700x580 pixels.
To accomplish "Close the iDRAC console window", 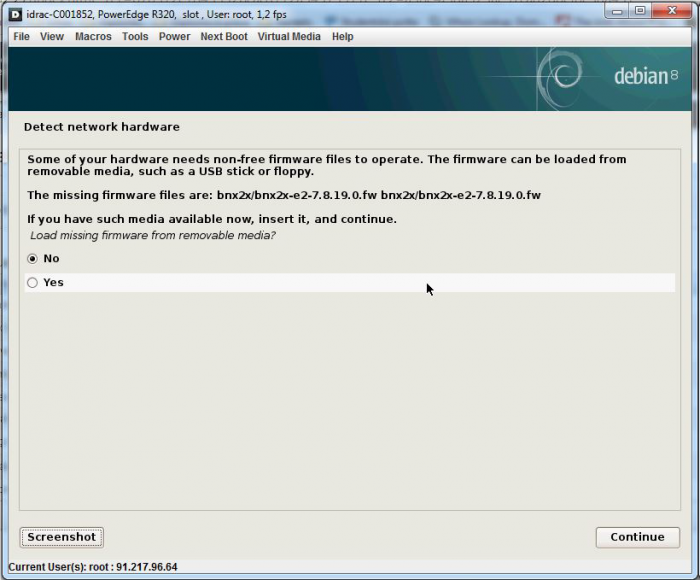I will [x=672, y=11].
